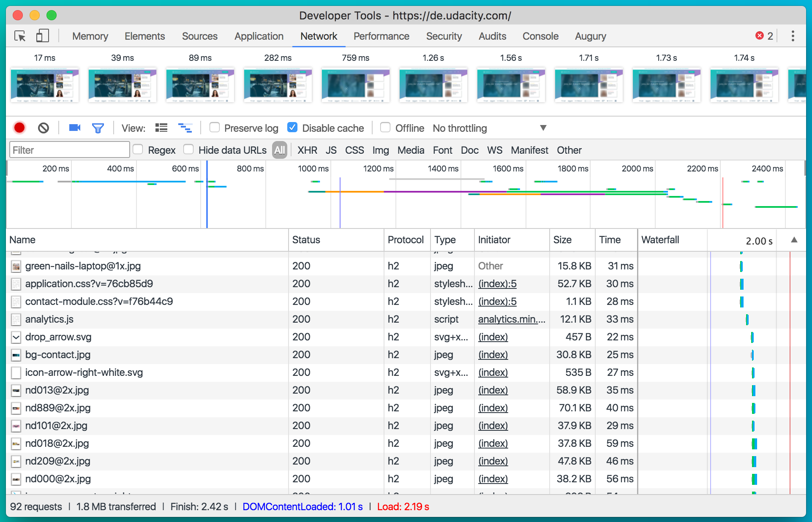Screen dimensions: 812x522
Task: Switch to the Performance tab
Action: 381,36
